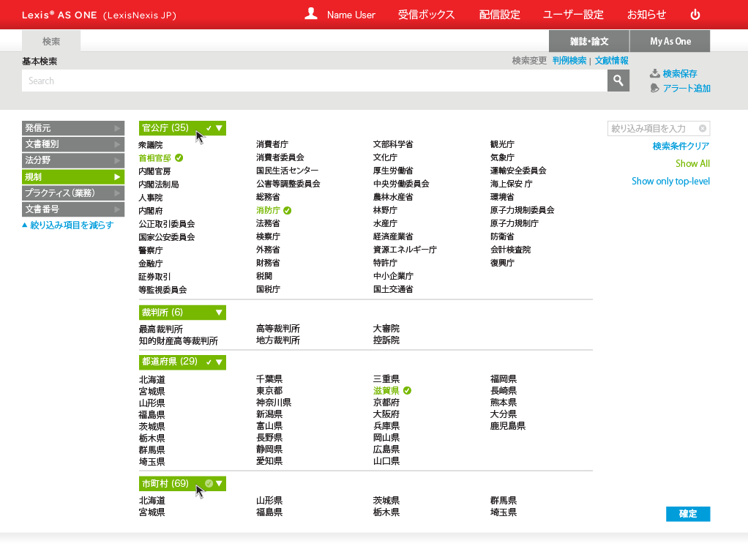The height and width of the screenshot is (560, 748).
Task: Toggle the round check in 市町村 header
Action: [209, 484]
